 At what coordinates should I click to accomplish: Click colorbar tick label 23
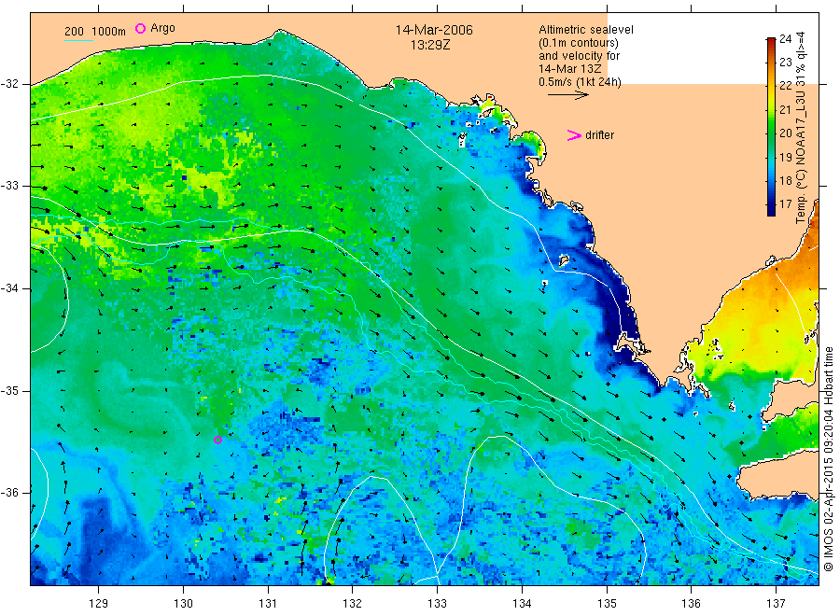[x=785, y=63]
